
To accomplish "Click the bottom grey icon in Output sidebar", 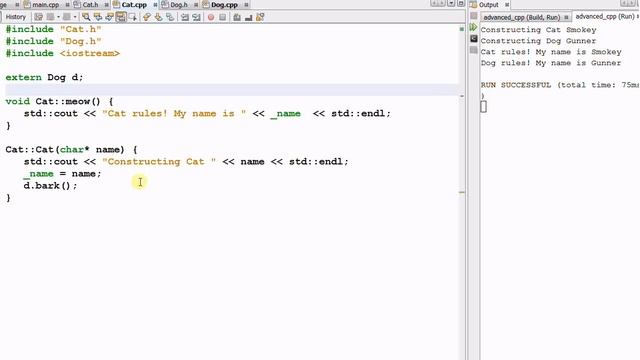I will 473,50.
